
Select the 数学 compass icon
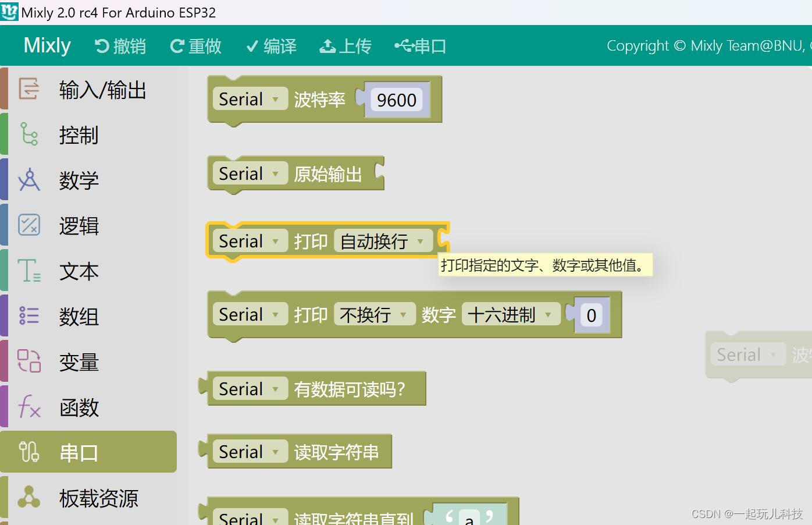(29, 180)
